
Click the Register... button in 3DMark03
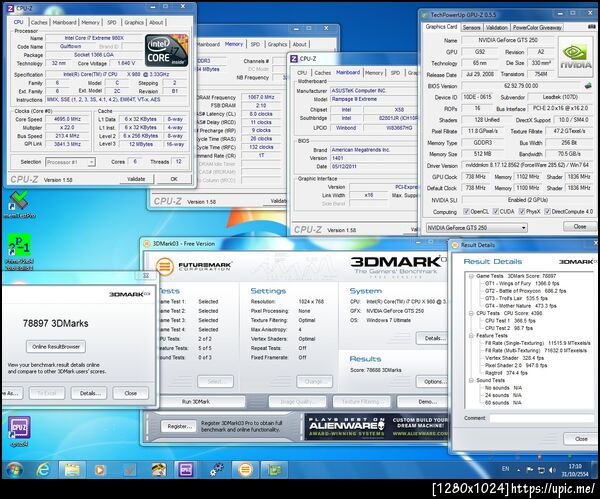coord(180,426)
